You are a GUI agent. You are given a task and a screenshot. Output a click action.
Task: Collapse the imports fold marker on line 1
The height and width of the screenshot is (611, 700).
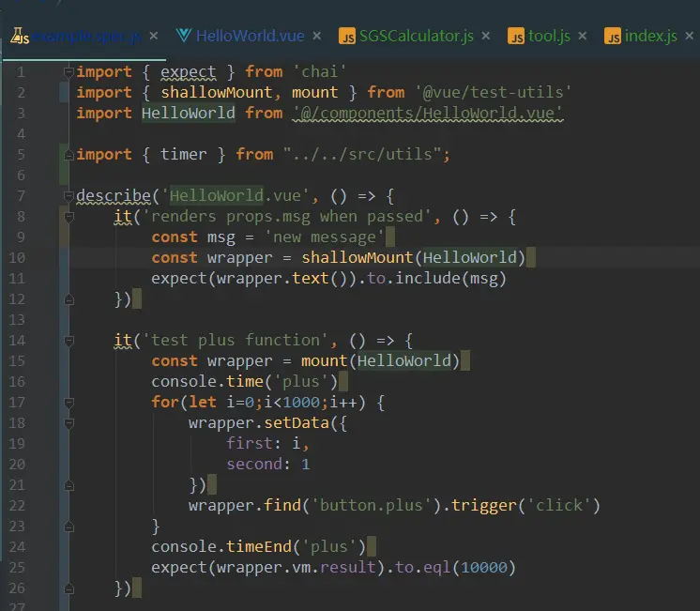[x=68, y=72]
